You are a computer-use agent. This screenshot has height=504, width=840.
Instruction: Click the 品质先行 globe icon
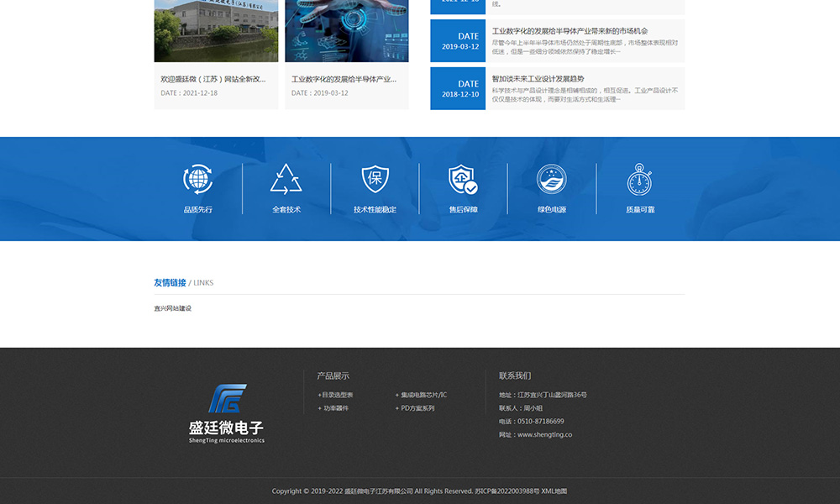click(x=198, y=180)
